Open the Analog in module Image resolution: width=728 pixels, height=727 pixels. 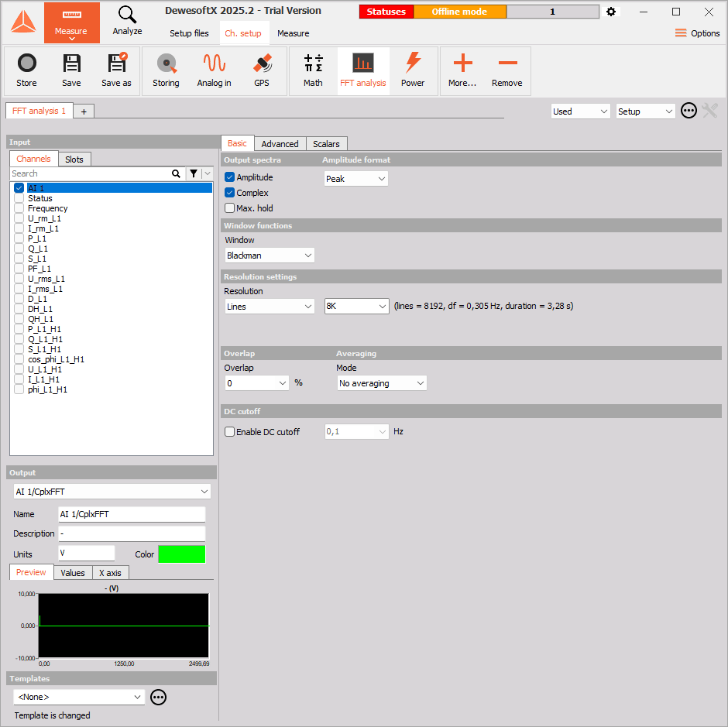coord(214,63)
